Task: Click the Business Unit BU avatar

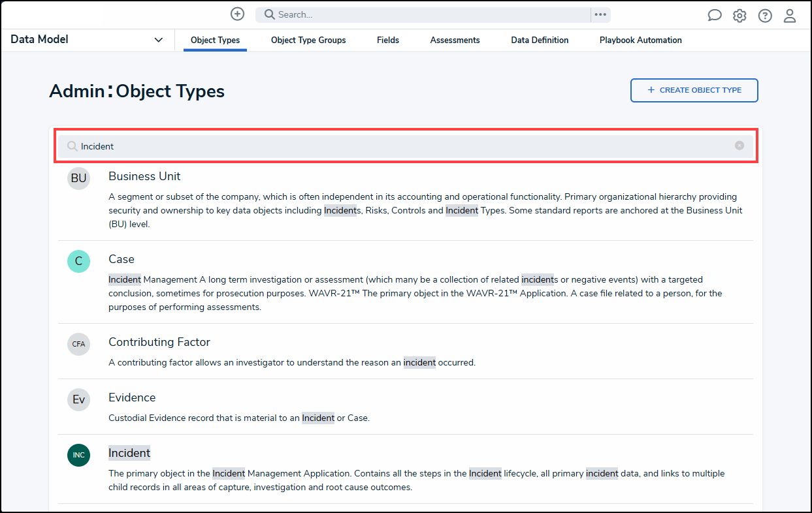Action: [78, 178]
